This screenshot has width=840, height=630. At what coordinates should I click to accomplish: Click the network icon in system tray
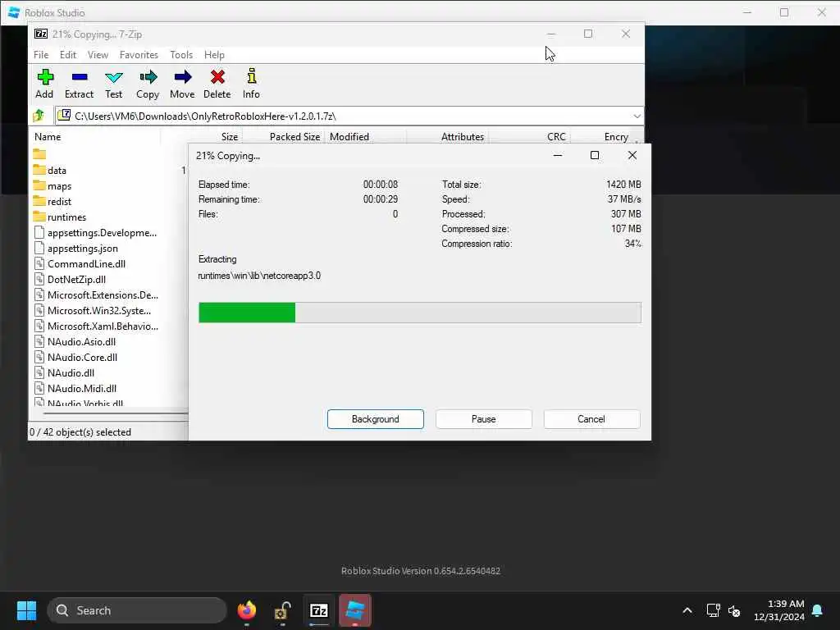(713, 610)
